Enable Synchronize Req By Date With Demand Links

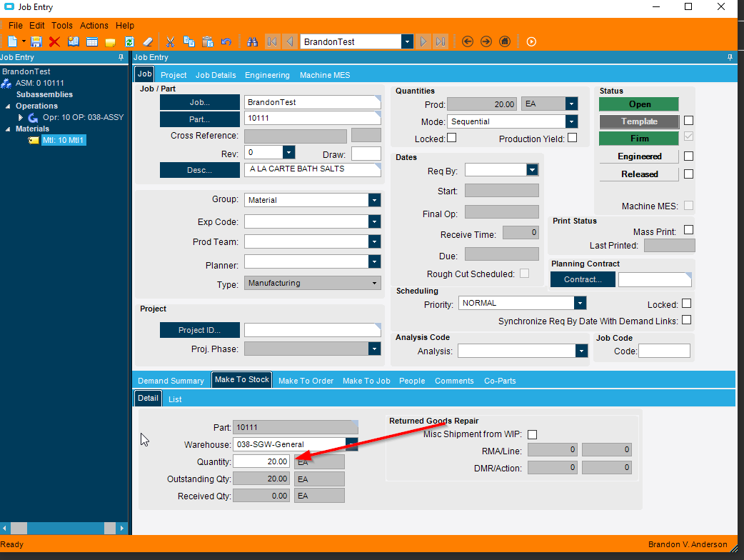(686, 320)
